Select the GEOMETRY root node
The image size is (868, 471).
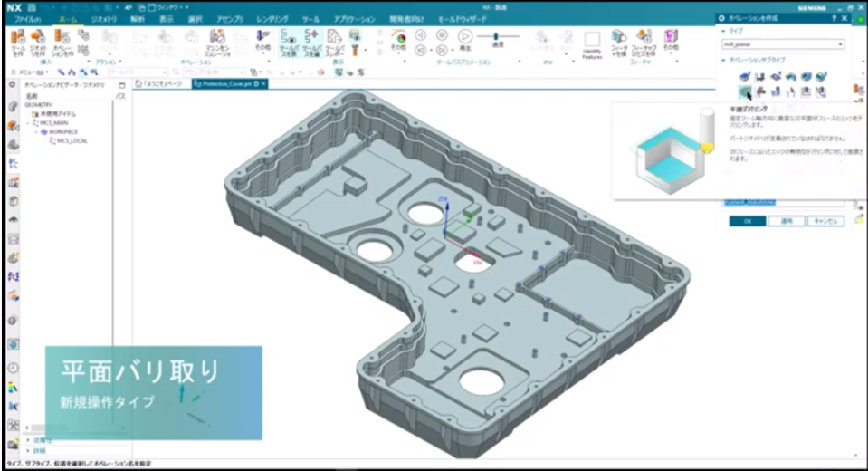[x=38, y=105]
